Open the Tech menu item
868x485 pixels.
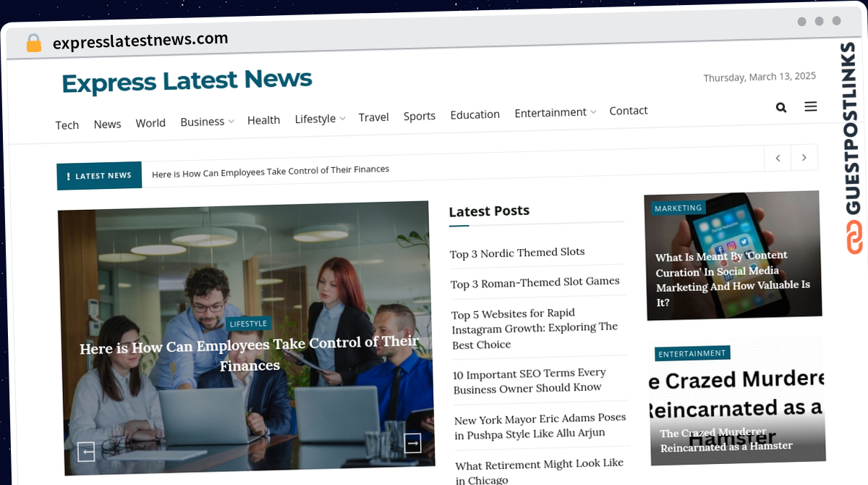pyautogui.click(x=67, y=125)
